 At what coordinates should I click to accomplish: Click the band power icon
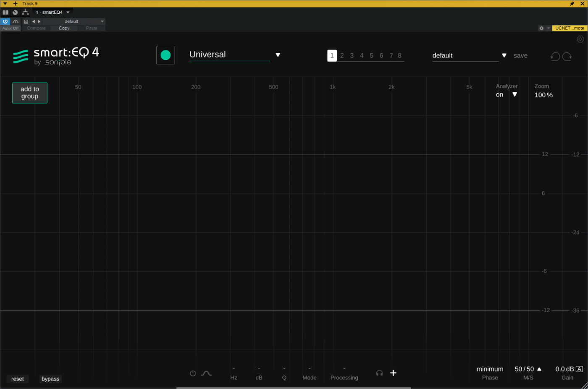193,373
